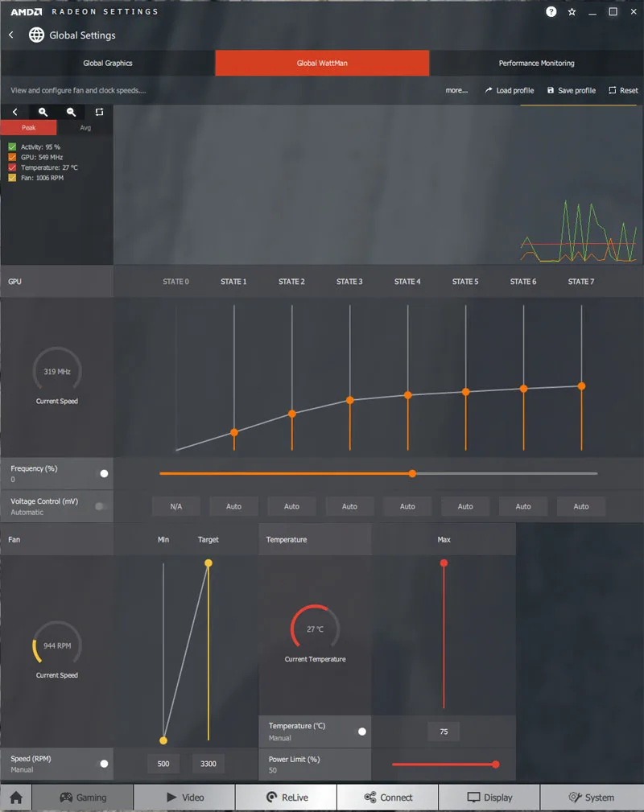Viewport: 644px width, 812px height.
Task: Toggle the Fan RPM legend checkbox
Action: point(12,178)
